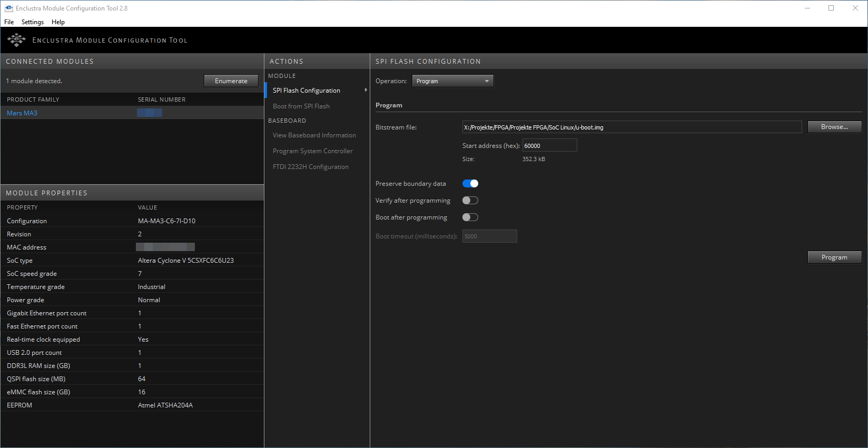The width and height of the screenshot is (868, 448).
Task: Click the eMMC flash size (GB) label
Action: [38, 392]
